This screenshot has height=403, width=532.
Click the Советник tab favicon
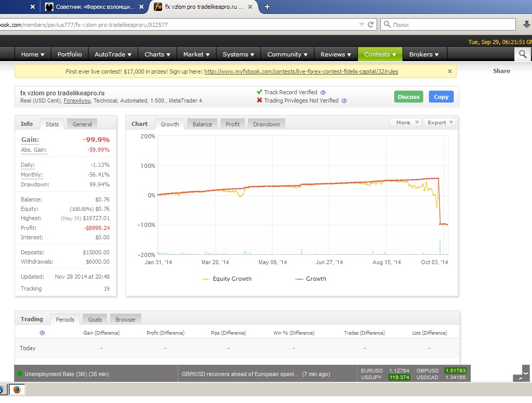point(49,7)
